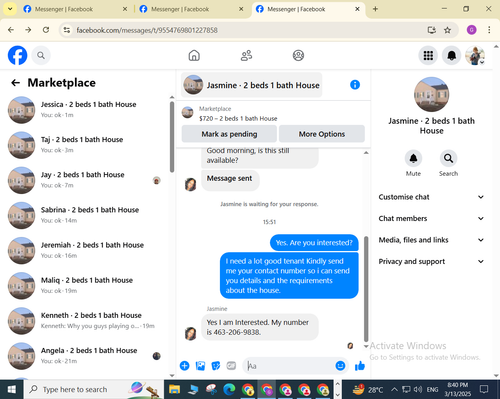Reload the page in Chrome
The image size is (500, 399).
[x=46, y=30]
